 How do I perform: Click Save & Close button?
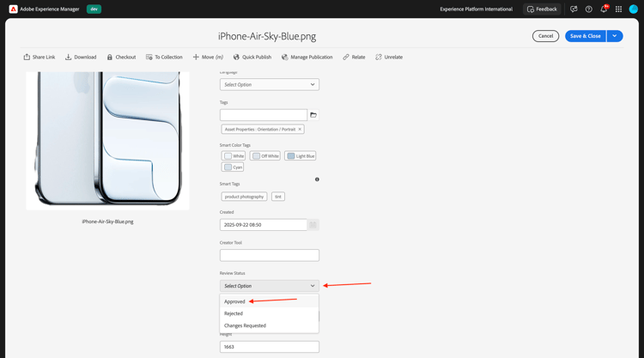point(586,36)
